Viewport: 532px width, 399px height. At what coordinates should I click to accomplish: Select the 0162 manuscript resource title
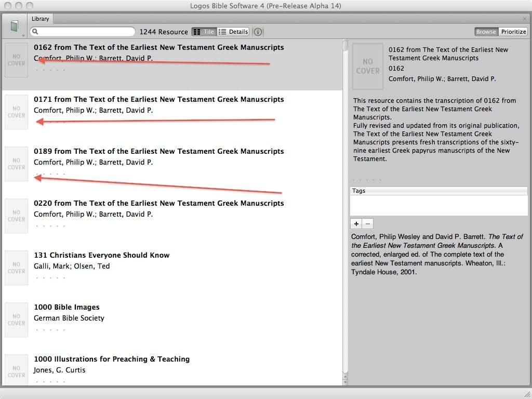159,47
